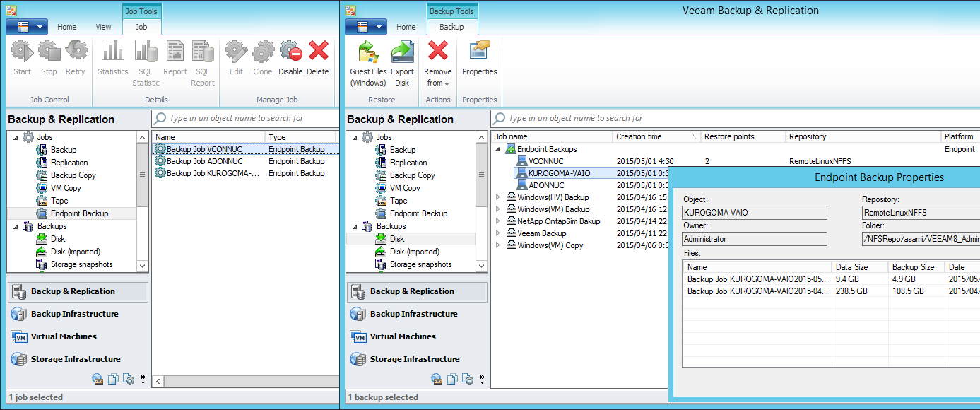Select the Backup Job KUROGOMA row in jobs list

245,173
